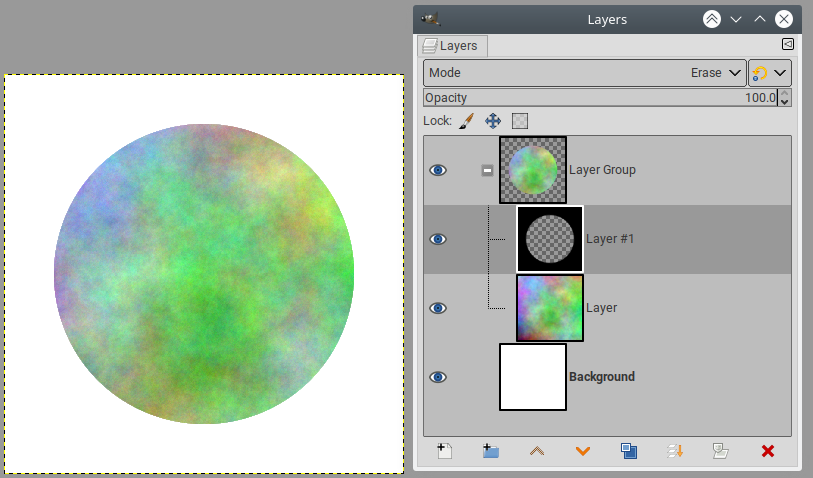Viewport: 813px width, 478px height.
Task: Create a new layer
Action: click(x=445, y=451)
